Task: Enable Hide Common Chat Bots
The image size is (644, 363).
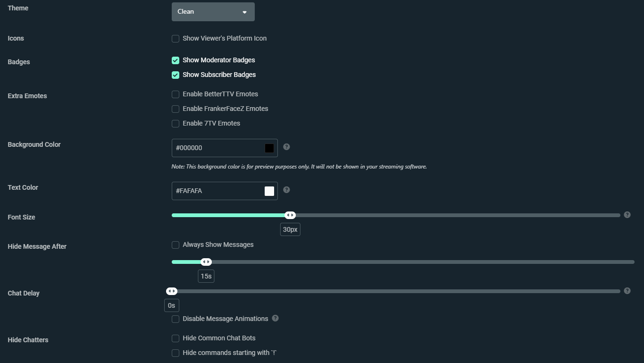Action: pos(175,338)
